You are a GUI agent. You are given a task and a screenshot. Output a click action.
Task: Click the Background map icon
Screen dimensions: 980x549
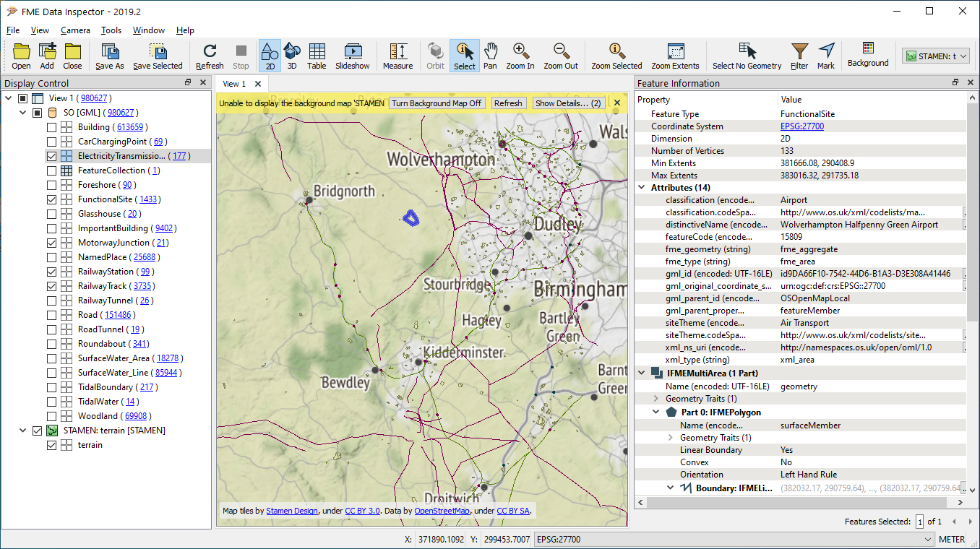pyautogui.click(x=868, y=55)
